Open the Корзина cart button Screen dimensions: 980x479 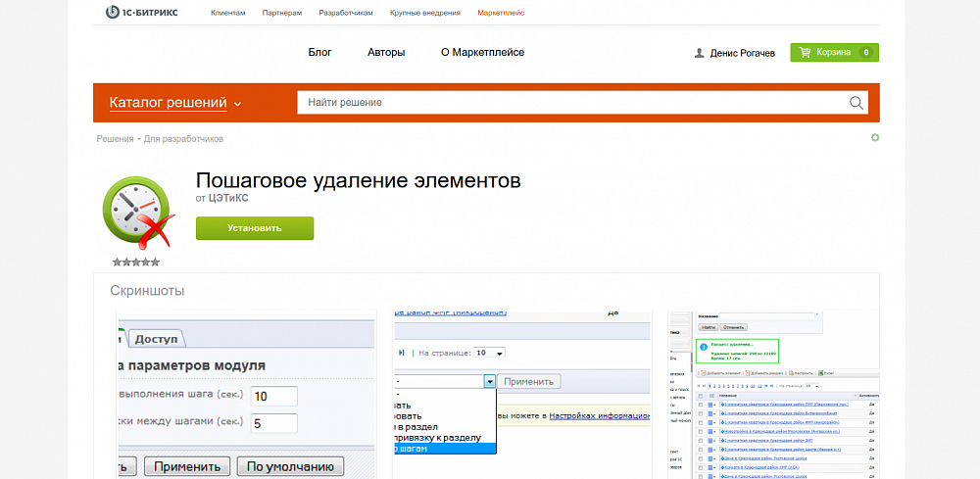coord(834,53)
